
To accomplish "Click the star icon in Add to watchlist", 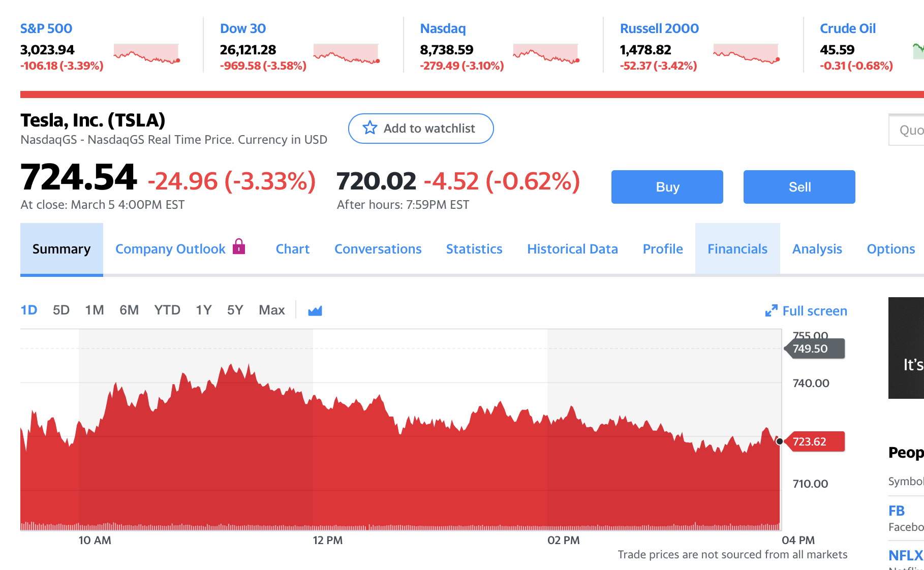I will 370,128.
